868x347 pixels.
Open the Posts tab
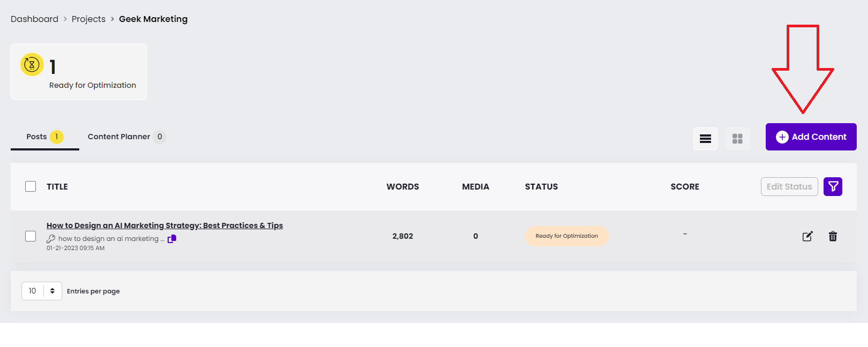[45, 137]
